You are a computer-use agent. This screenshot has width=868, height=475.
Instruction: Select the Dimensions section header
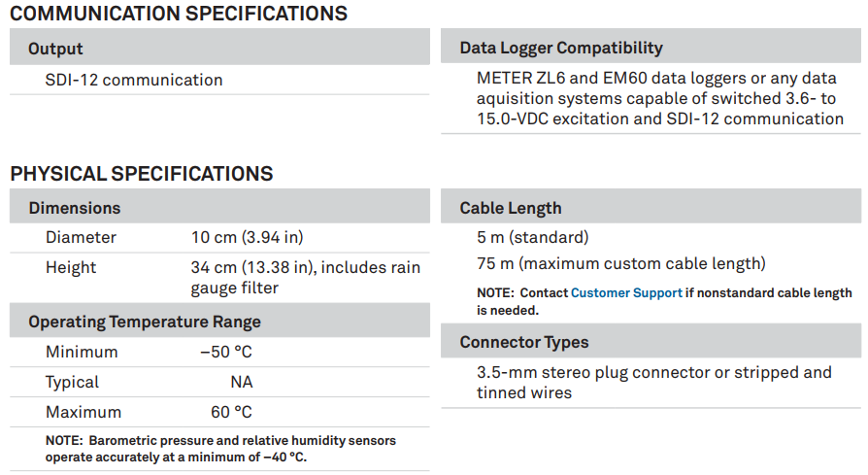[x=219, y=206]
